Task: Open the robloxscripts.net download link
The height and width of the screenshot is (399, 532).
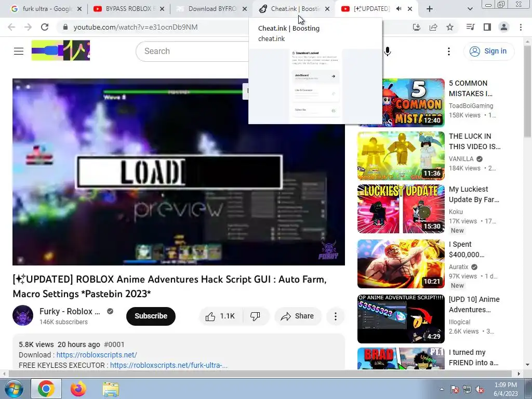Action: (97, 355)
